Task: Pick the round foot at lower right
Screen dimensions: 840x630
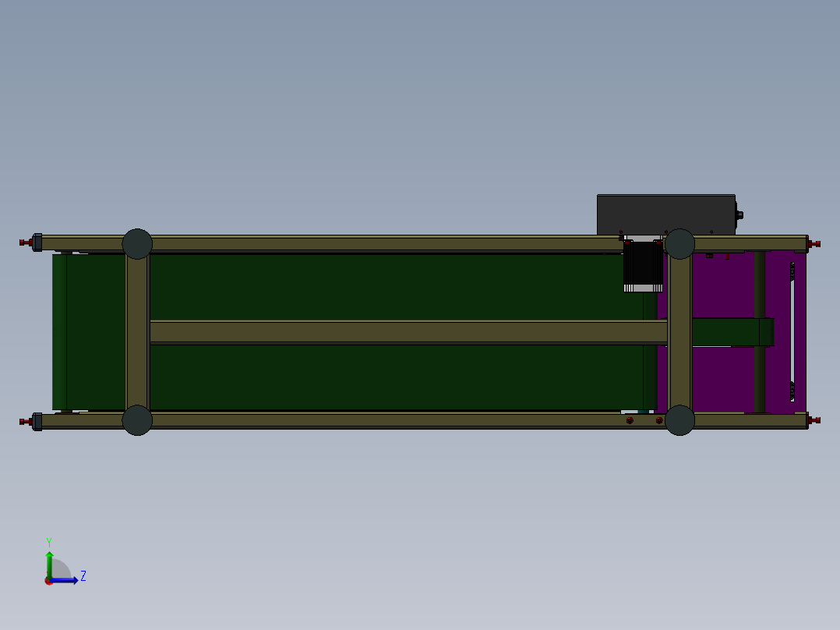Action: coord(679,420)
